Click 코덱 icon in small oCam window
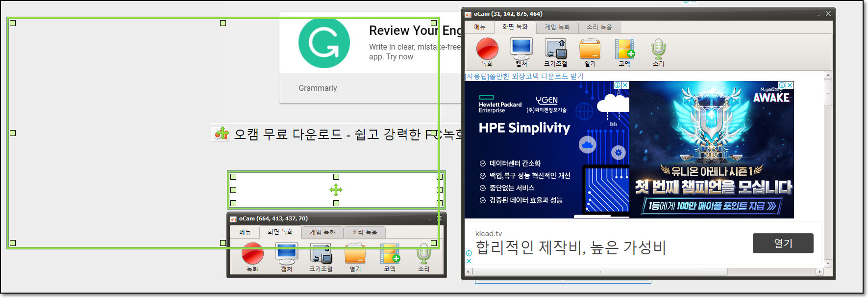The height and width of the screenshot is (298, 868). pyautogui.click(x=390, y=254)
